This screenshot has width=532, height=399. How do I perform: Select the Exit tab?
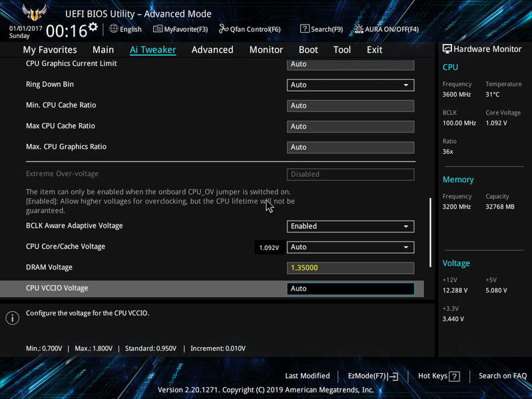374,50
